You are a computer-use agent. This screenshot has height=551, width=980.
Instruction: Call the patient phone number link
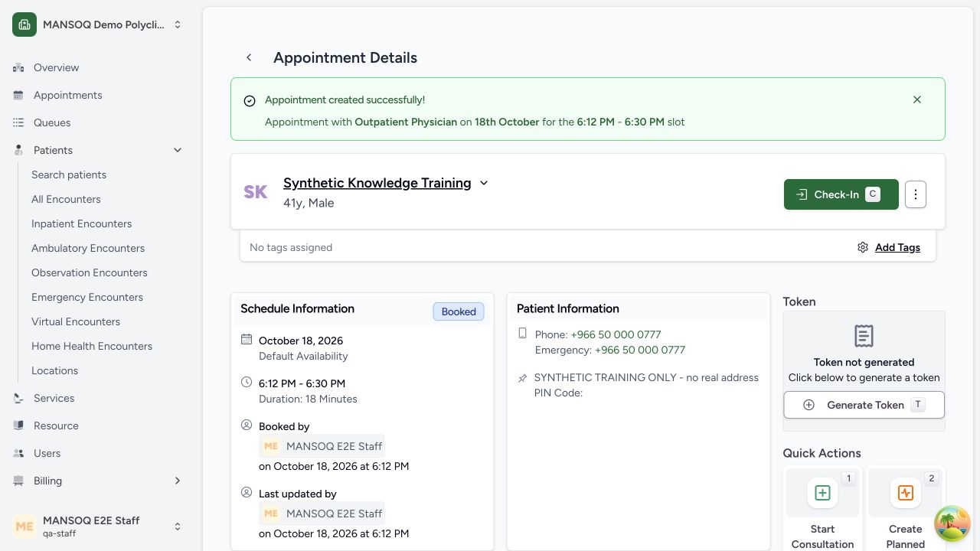click(616, 334)
